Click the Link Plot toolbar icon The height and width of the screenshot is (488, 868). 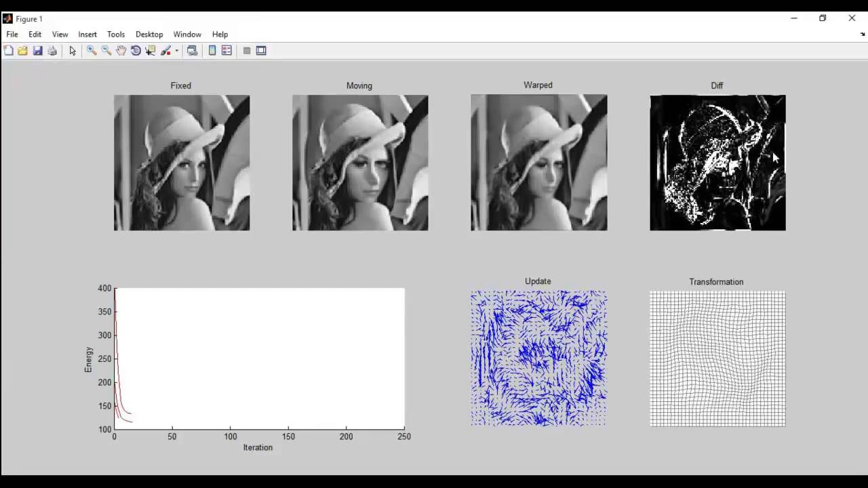pyautogui.click(x=193, y=51)
